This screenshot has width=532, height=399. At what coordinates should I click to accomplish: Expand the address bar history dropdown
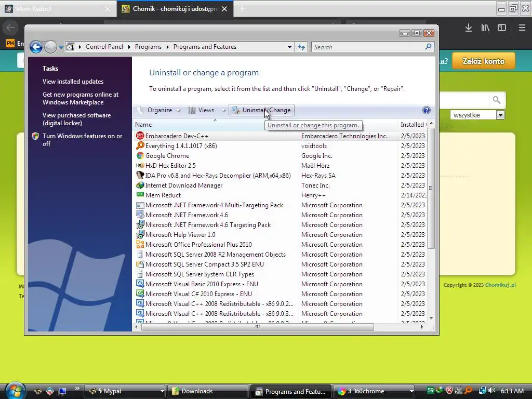(289, 47)
